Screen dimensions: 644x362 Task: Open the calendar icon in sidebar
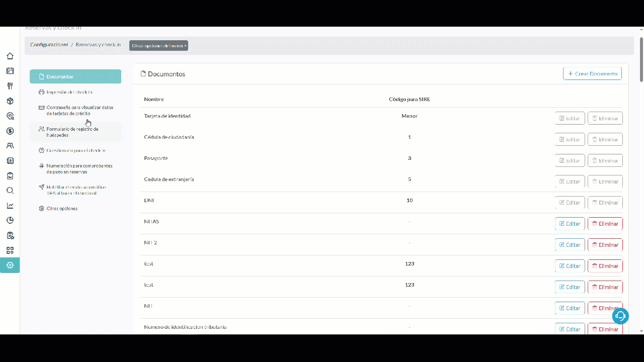point(10,71)
